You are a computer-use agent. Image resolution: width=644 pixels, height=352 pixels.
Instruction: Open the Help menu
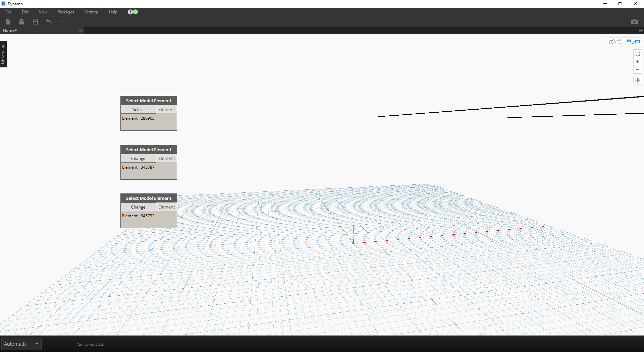113,12
